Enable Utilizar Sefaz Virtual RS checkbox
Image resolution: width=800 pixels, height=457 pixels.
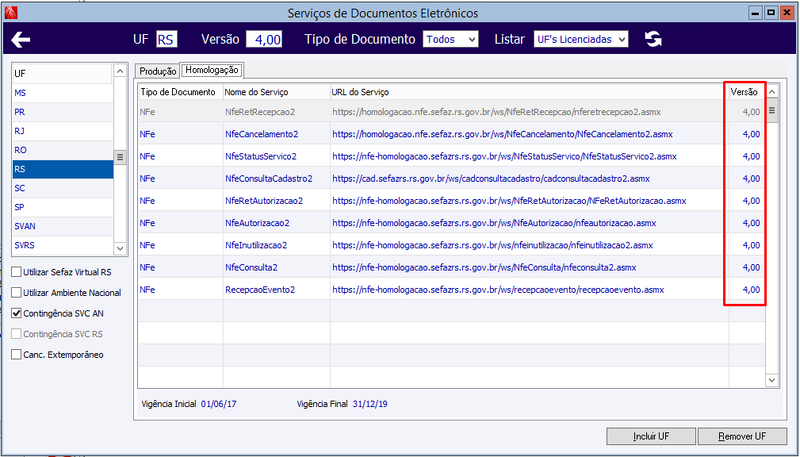point(16,272)
